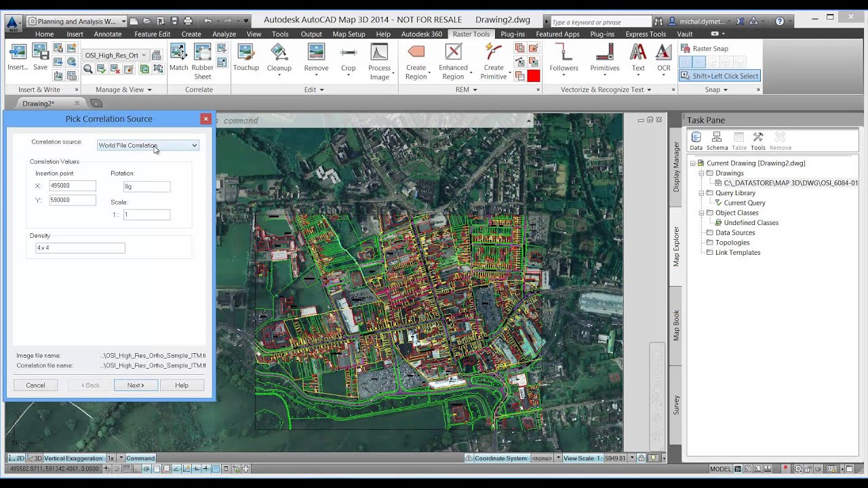Click the Schema icon in Task Pane
The image size is (868, 488).
(717, 141)
